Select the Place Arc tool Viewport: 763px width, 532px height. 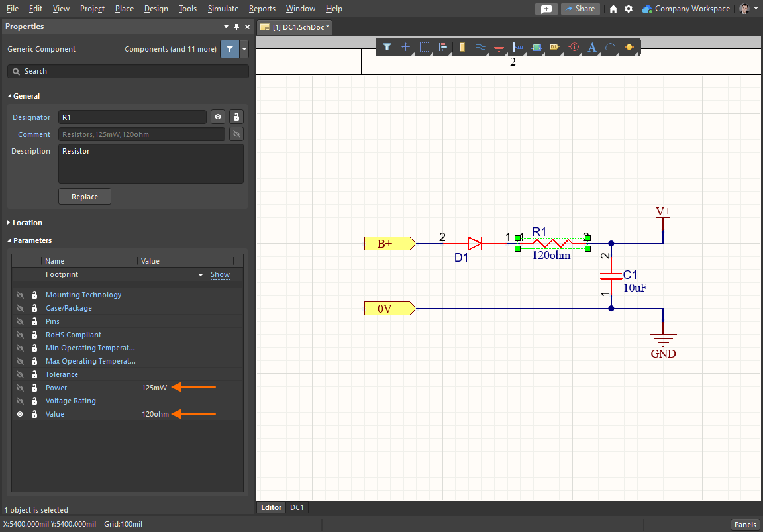coord(610,47)
